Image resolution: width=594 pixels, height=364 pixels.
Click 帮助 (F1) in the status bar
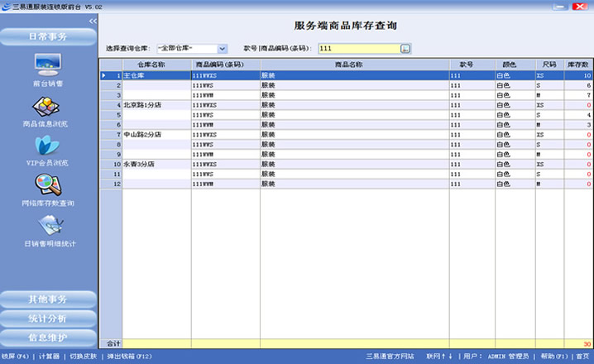554,357
